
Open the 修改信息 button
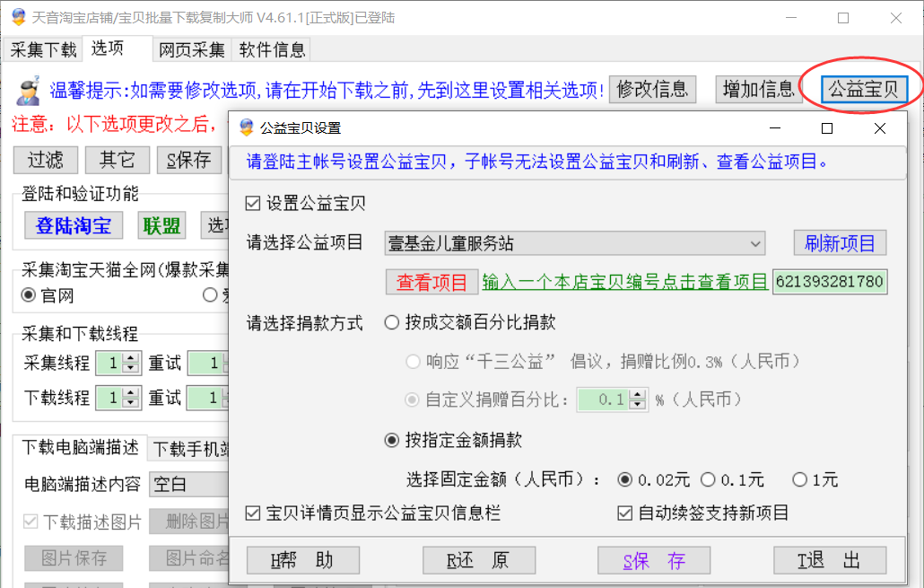tap(652, 89)
